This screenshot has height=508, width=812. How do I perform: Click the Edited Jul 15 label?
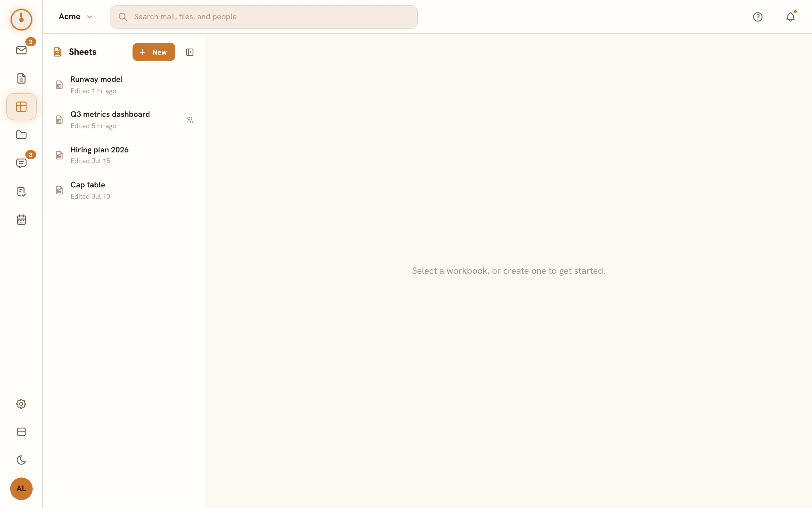coord(90,161)
